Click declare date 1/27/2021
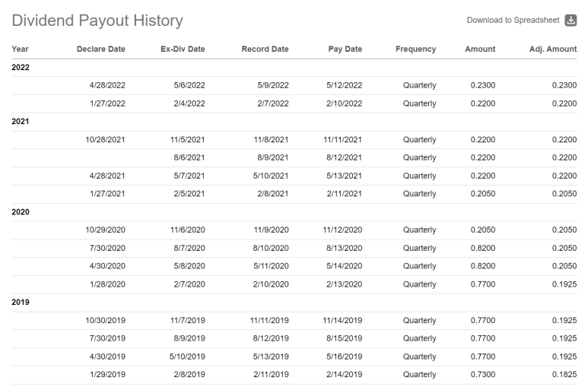The image size is (588, 387). click(x=107, y=194)
